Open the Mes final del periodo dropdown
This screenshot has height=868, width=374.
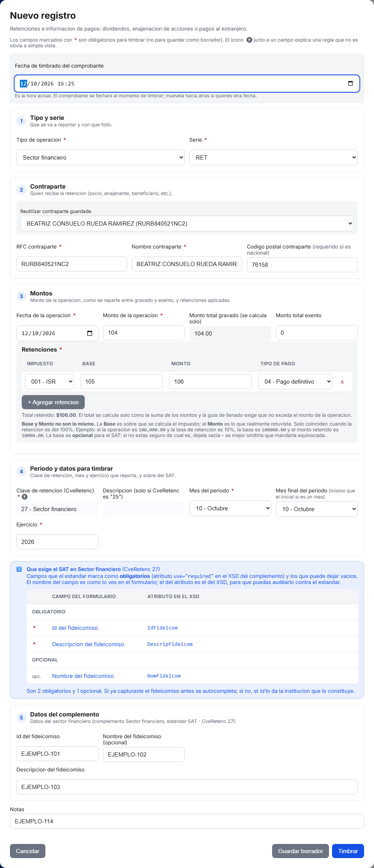317,509
